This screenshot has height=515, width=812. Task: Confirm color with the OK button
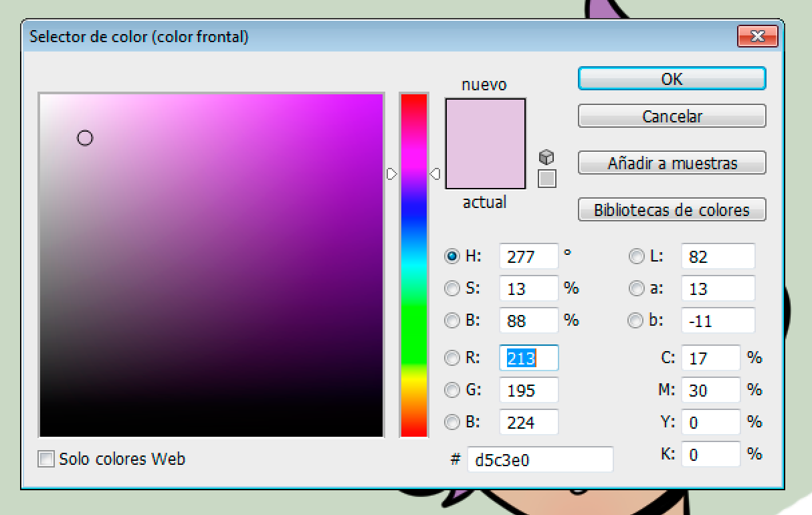[672, 79]
